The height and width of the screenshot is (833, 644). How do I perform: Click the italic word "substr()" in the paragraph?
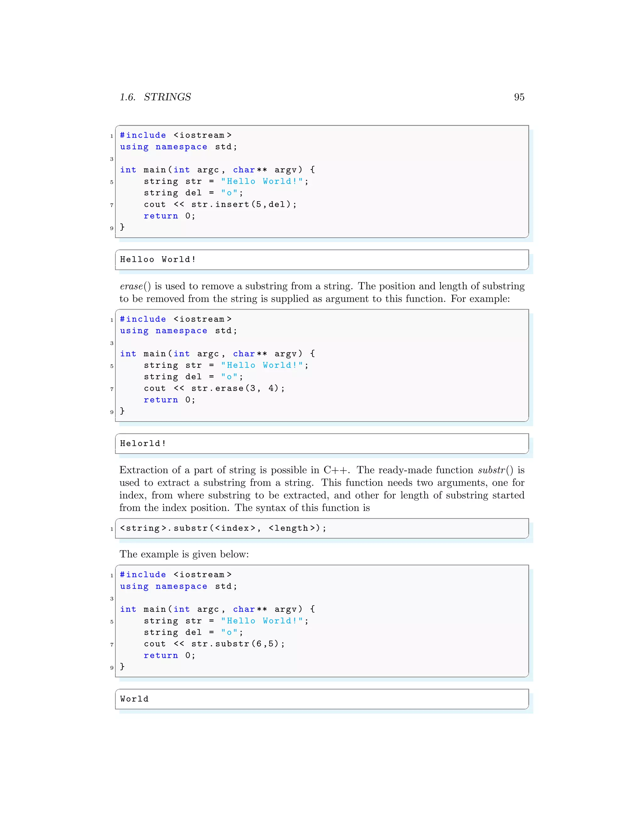click(496, 470)
